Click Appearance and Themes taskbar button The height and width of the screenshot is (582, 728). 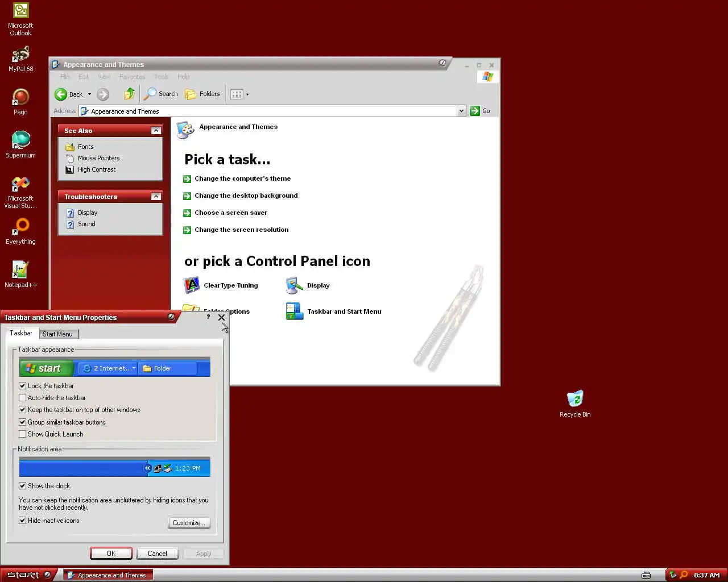point(107,575)
